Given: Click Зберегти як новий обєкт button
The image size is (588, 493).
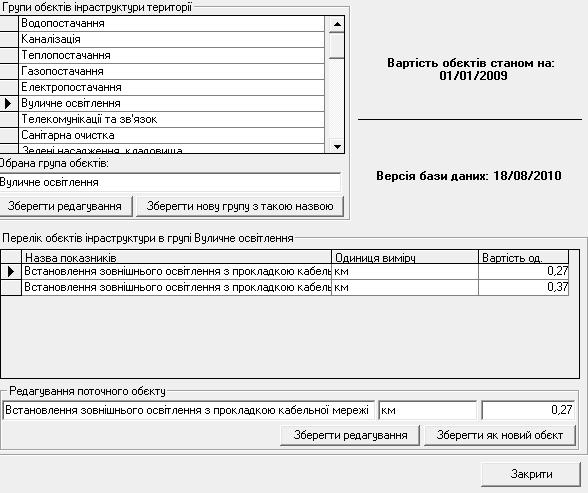Looking at the screenshot, I should [x=500, y=435].
